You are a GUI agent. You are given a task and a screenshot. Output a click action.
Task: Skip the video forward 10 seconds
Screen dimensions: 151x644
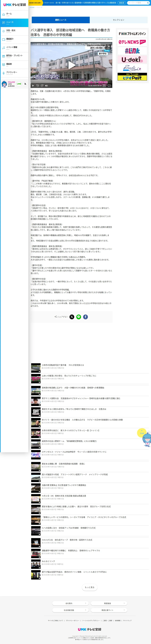pyautogui.click(x=42, y=86)
